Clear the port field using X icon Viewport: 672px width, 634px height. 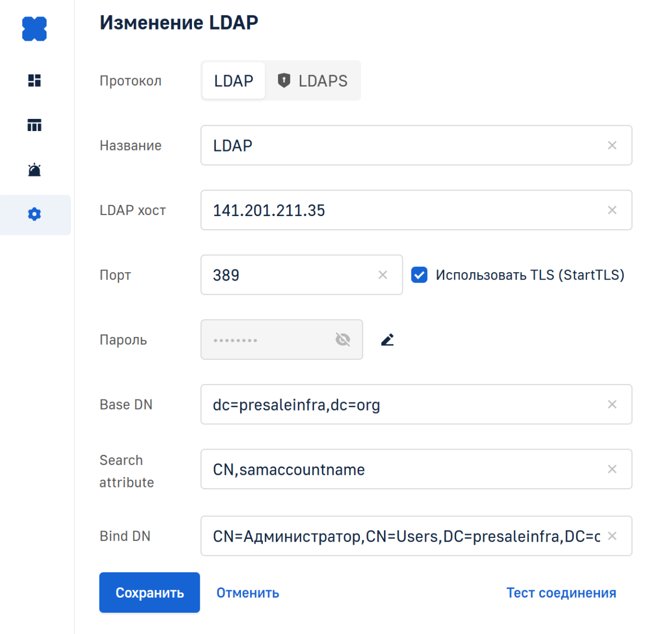tap(383, 275)
